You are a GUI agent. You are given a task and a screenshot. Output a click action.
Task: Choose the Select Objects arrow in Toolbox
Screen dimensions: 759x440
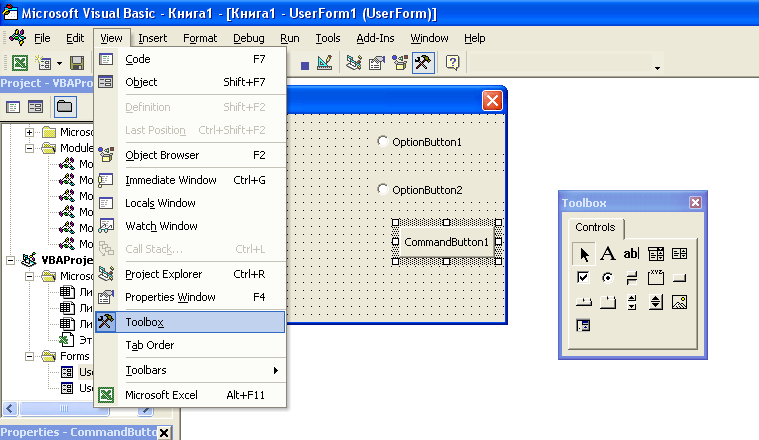coord(584,254)
